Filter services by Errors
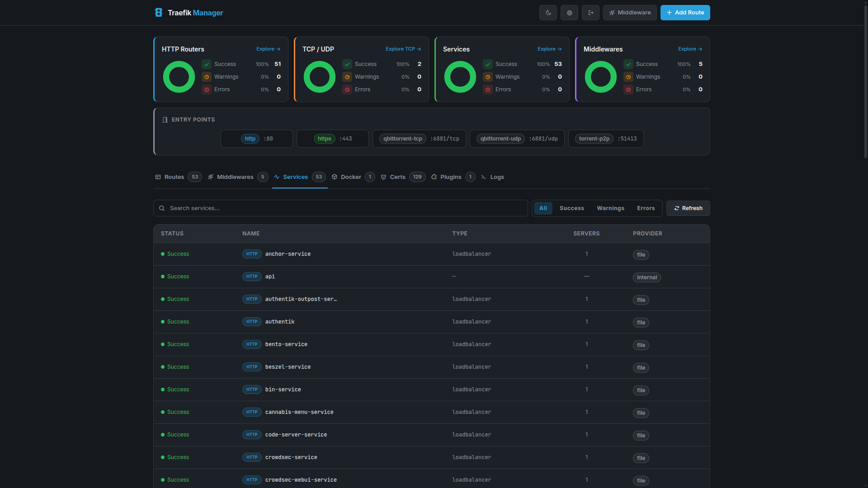 646,208
